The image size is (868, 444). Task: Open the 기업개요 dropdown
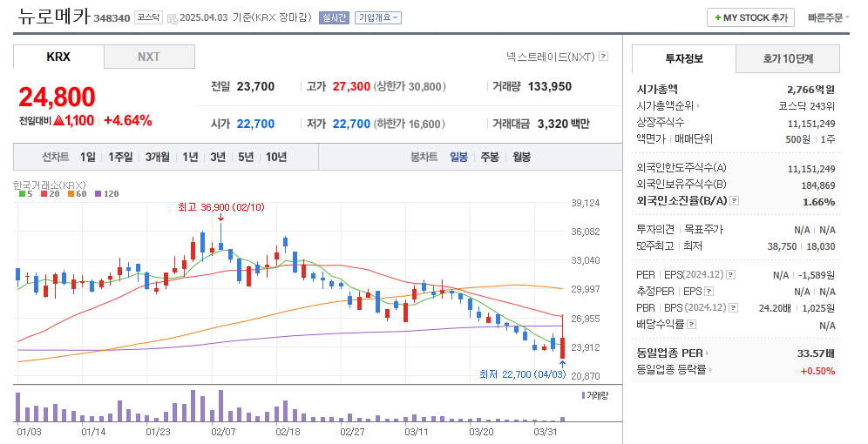(x=378, y=18)
